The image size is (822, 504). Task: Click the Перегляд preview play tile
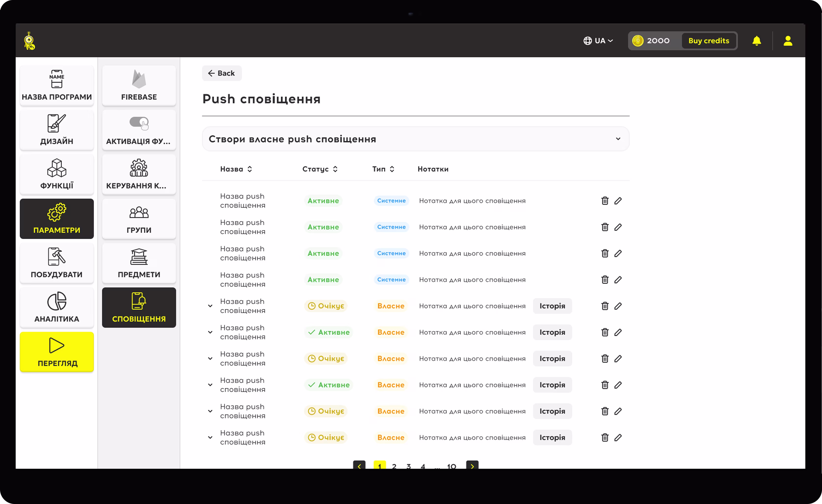(57, 352)
